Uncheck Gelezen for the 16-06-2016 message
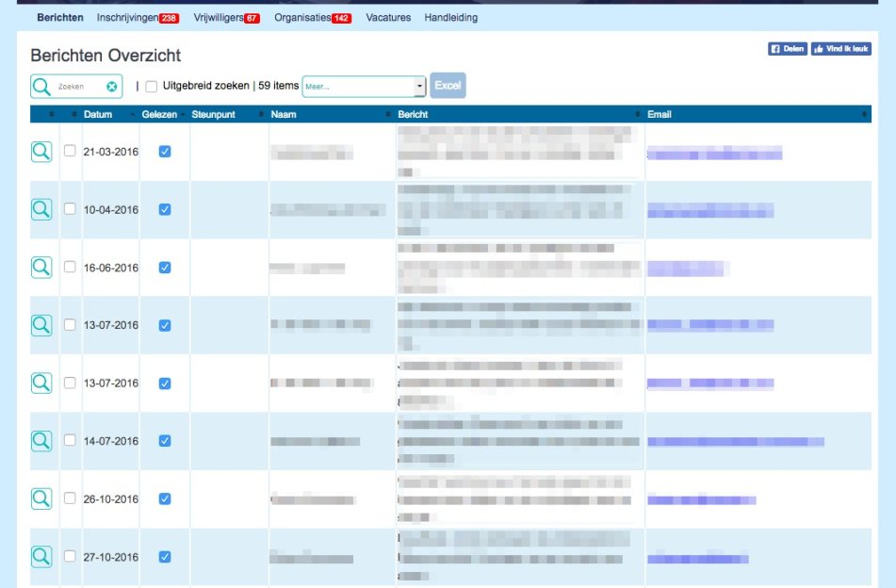The height and width of the screenshot is (588, 896). [165, 268]
